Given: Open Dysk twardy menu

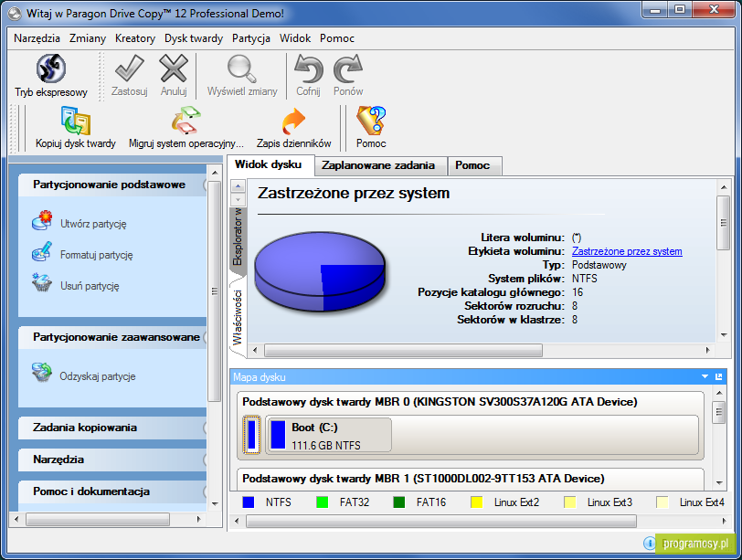Looking at the screenshot, I should [194, 38].
